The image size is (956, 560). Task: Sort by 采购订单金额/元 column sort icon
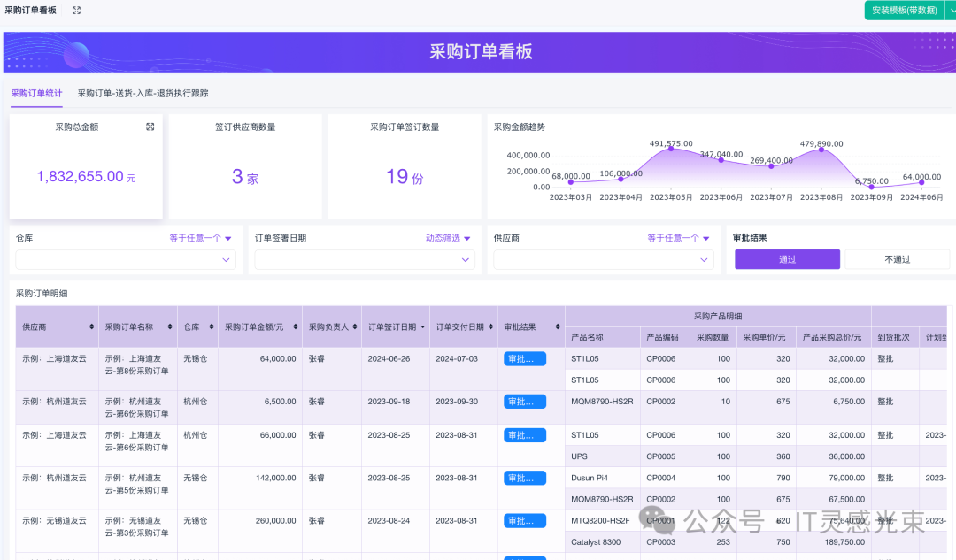click(294, 326)
